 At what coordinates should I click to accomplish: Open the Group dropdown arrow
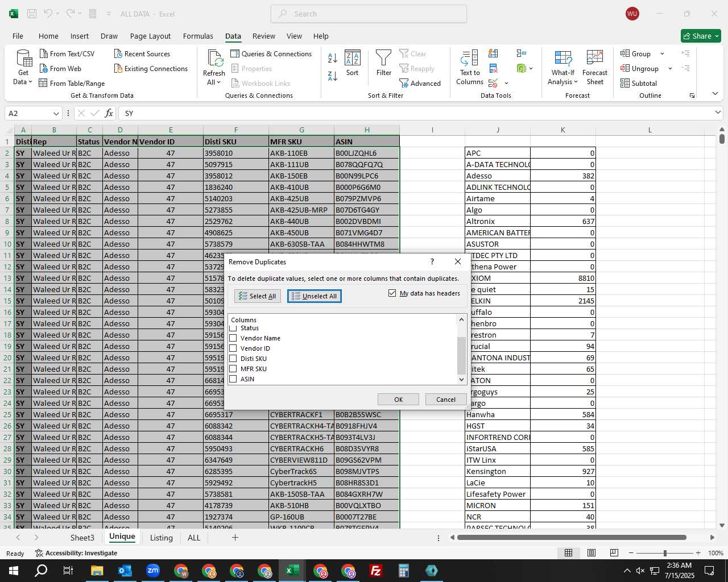(662, 53)
